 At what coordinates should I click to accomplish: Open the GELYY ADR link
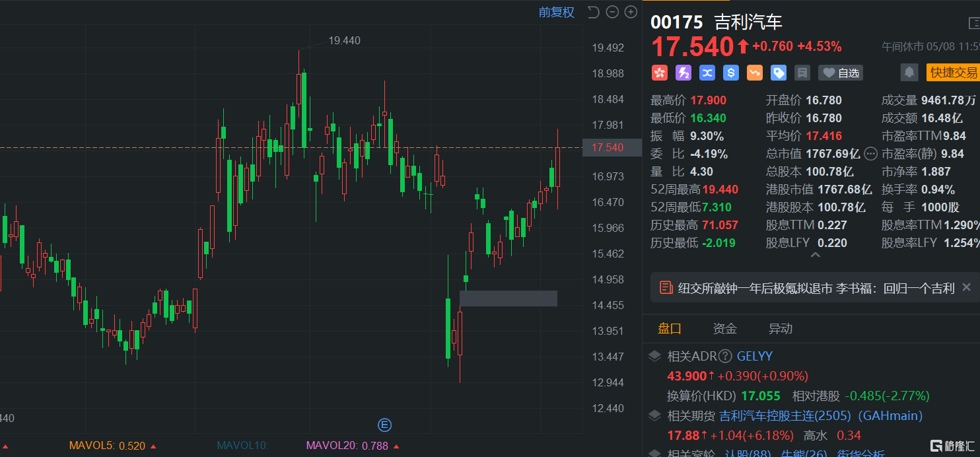755,357
